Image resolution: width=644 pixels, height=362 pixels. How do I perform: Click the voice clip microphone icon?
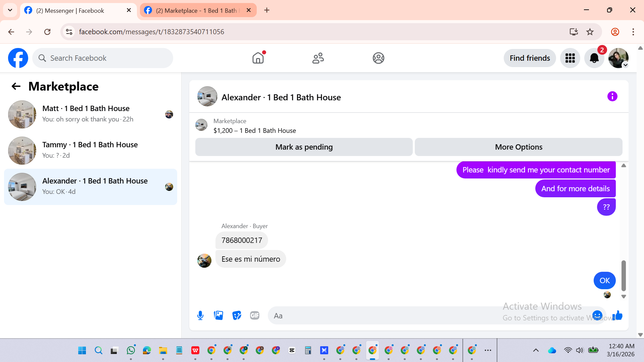(x=200, y=315)
